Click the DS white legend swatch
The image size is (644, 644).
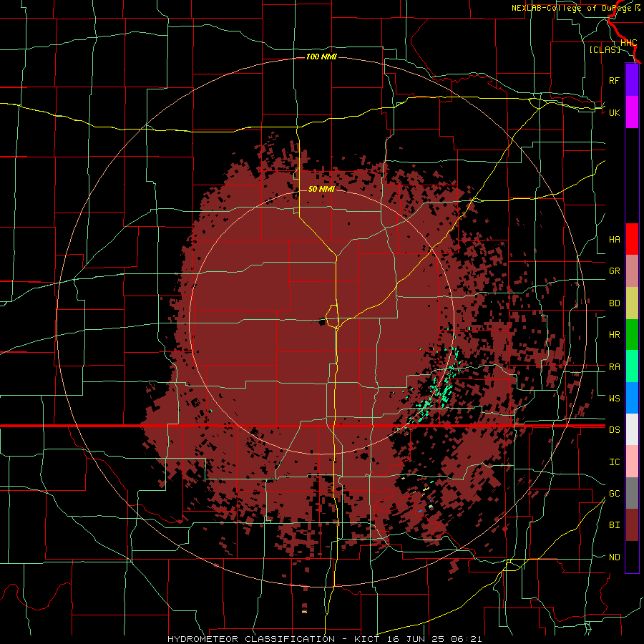tap(632, 429)
